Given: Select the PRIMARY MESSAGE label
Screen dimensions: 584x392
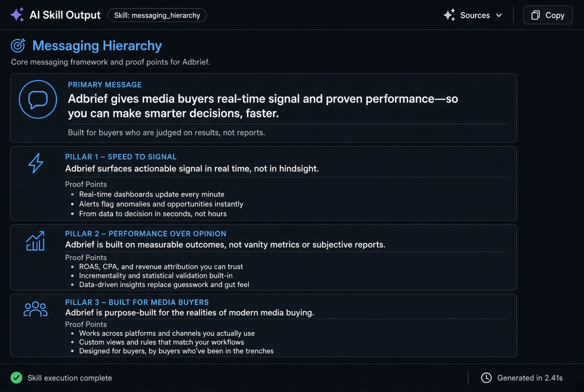Looking at the screenshot, I should [x=104, y=85].
